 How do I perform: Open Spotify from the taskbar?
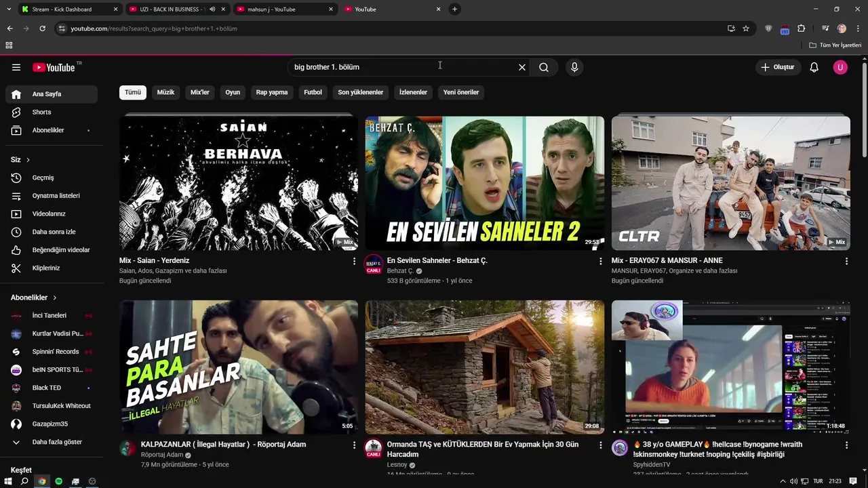coord(58,481)
